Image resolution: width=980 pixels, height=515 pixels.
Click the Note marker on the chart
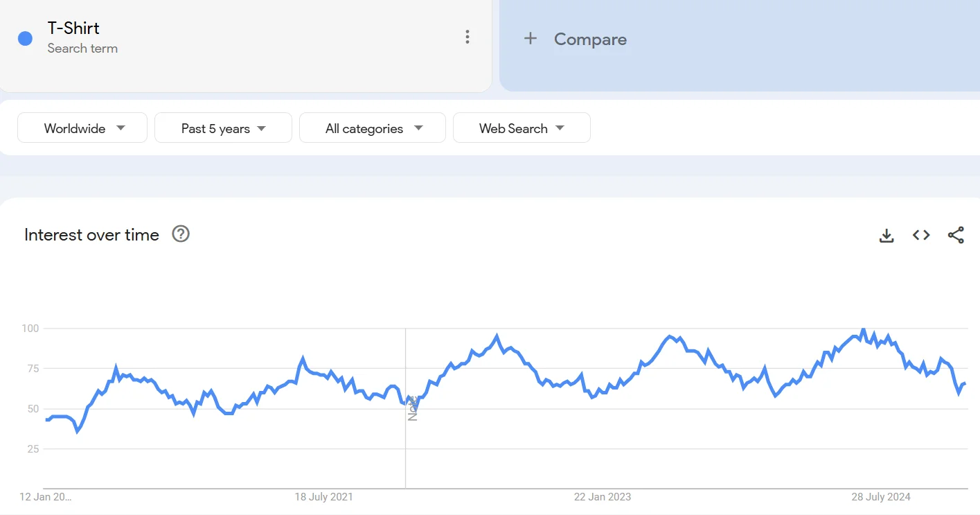pos(412,409)
